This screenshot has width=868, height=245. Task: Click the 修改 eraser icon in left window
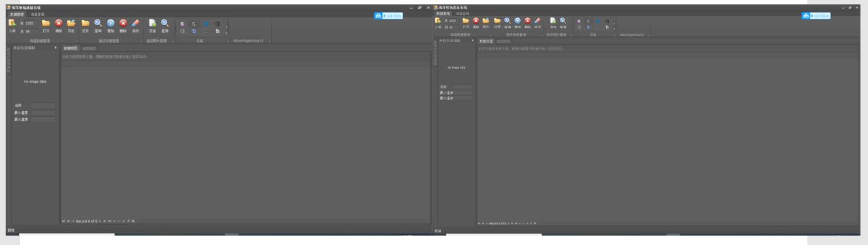coord(135,26)
